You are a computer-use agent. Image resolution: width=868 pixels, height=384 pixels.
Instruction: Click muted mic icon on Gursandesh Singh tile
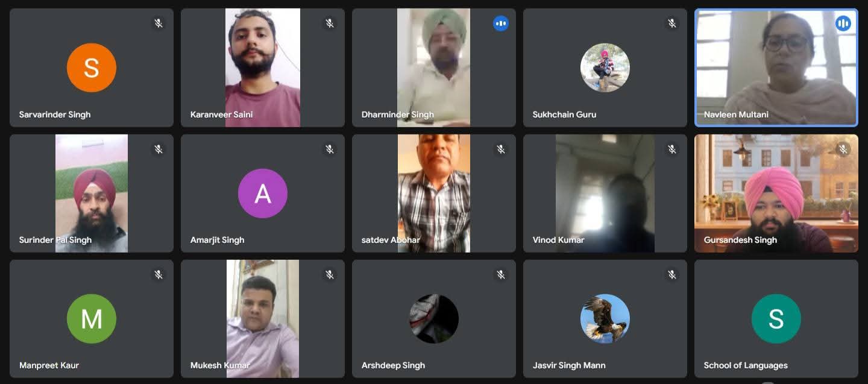843,149
